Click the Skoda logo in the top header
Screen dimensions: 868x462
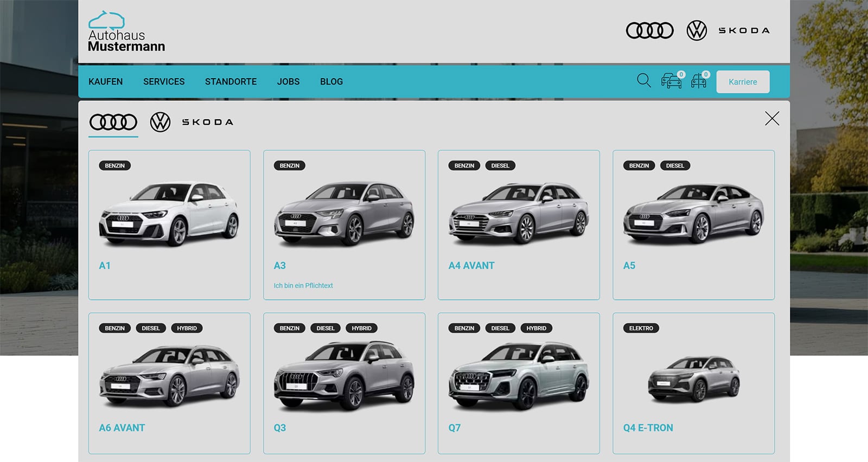click(744, 30)
